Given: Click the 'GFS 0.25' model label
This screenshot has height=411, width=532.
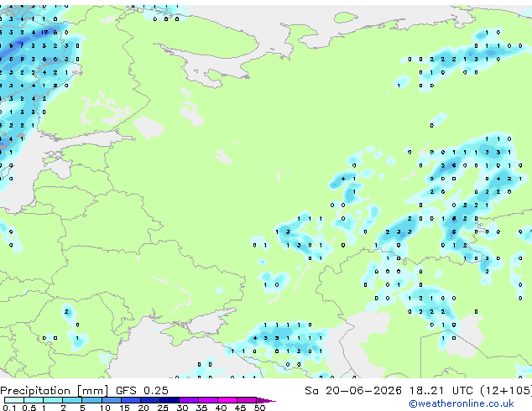Looking at the screenshot, I should (142, 391).
